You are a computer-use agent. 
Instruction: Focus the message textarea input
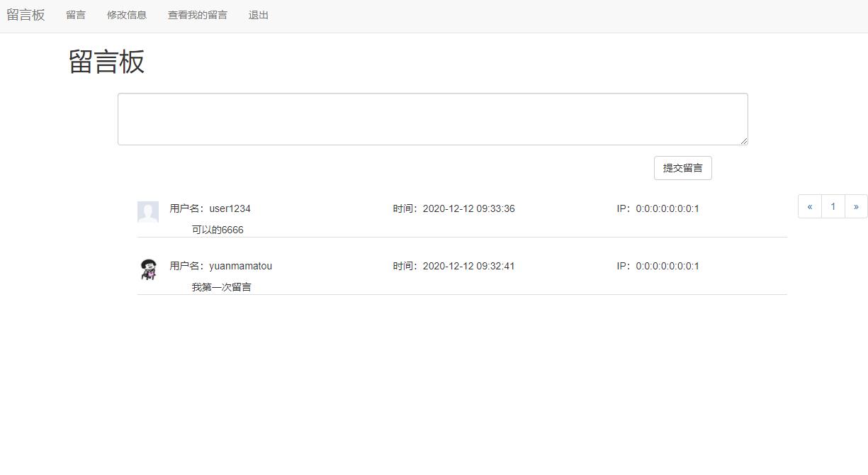[432, 119]
